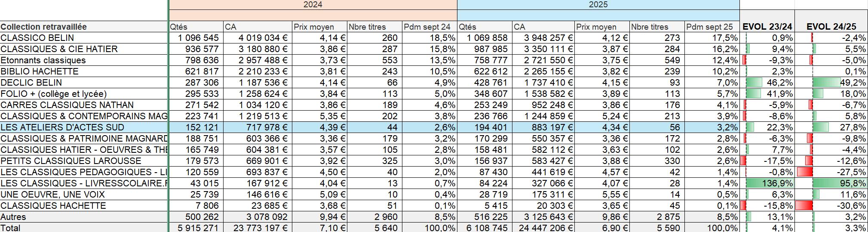Click the DECLIC BELIN row label
This screenshot has height=232, width=868.
point(84,83)
